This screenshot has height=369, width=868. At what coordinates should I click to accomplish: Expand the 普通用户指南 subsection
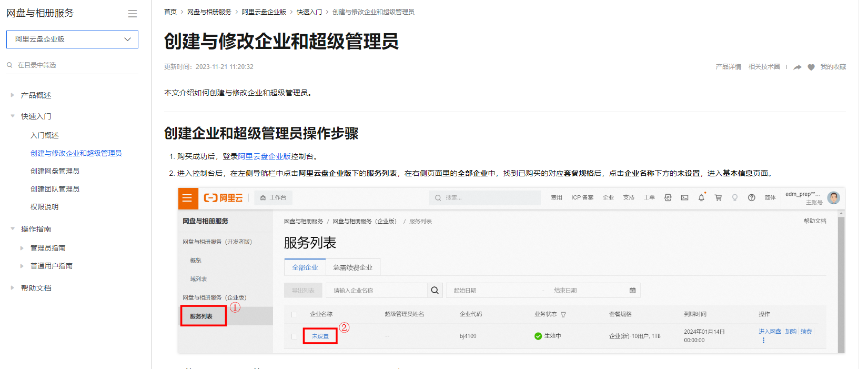pos(22,266)
